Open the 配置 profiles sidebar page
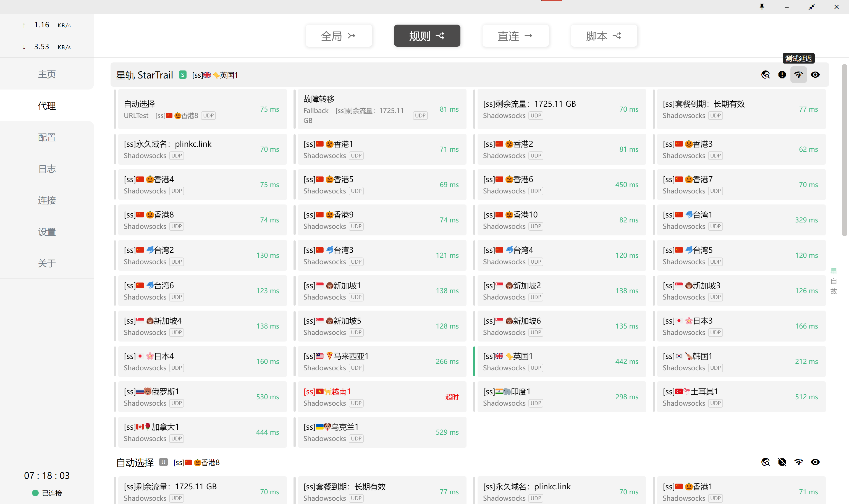This screenshot has height=504, width=849. (47, 137)
